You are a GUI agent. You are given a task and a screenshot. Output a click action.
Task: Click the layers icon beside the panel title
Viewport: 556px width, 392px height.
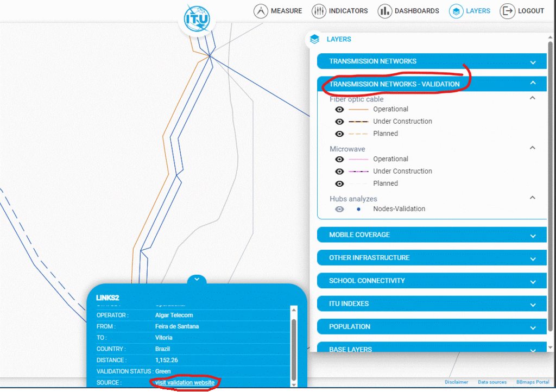pos(314,39)
